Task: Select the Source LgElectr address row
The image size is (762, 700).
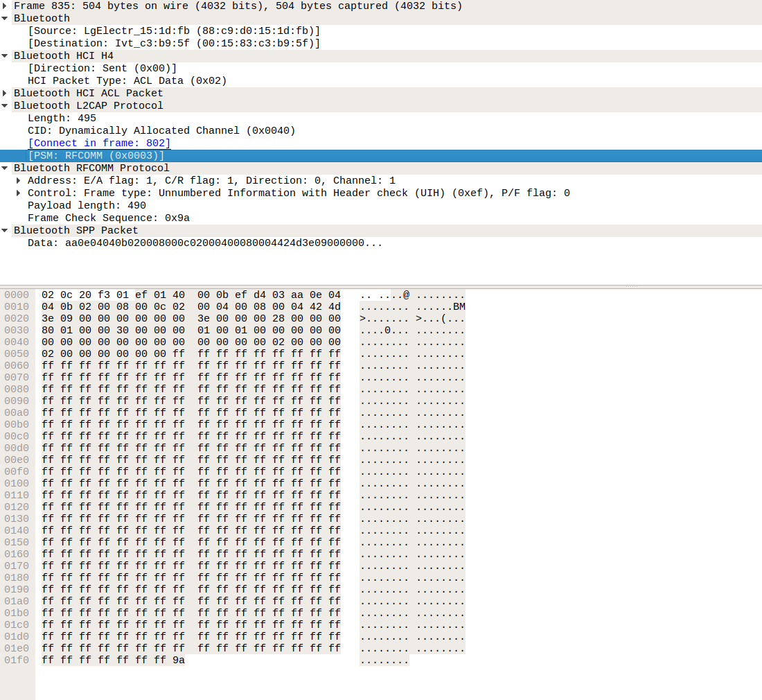Action: pos(173,30)
